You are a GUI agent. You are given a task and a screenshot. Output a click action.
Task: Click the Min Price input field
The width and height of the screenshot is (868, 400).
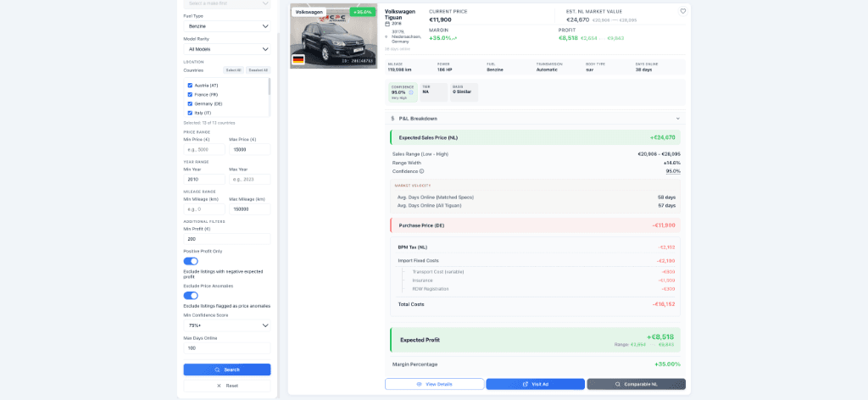point(204,149)
